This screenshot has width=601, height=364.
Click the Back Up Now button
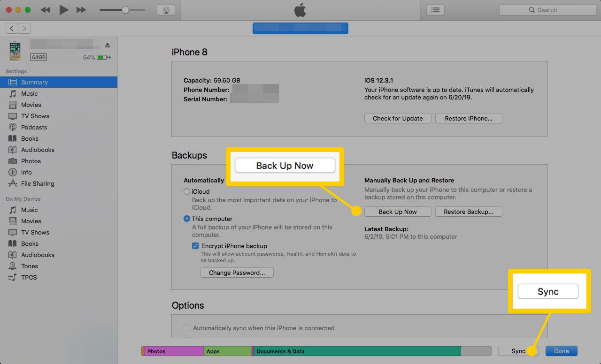(x=398, y=212)
